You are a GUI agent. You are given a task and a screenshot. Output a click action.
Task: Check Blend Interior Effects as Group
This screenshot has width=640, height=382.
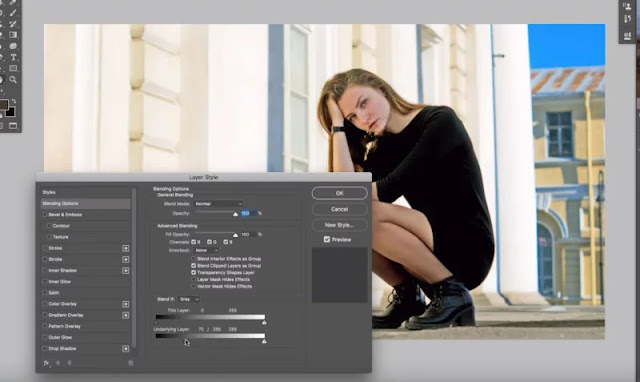[194, 259]
